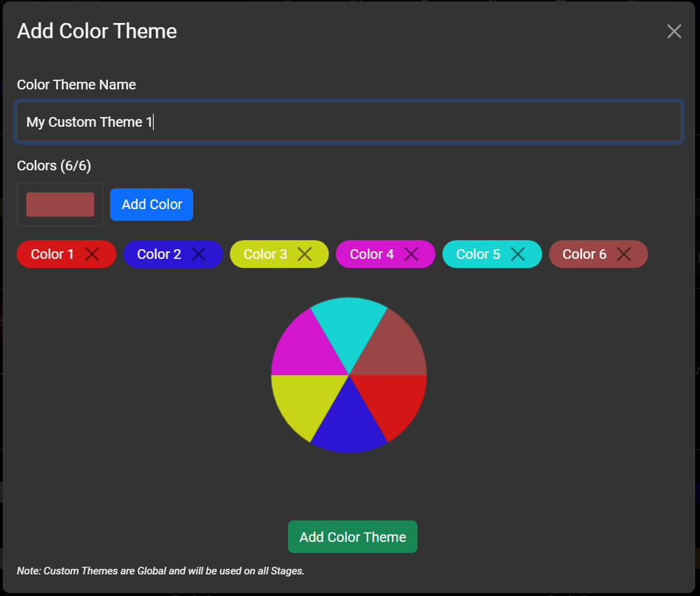Image resolution: width=700 pixels, height=596 pixels.
Task: Remove Color 6 using its X icon
Action: [624, 254]
